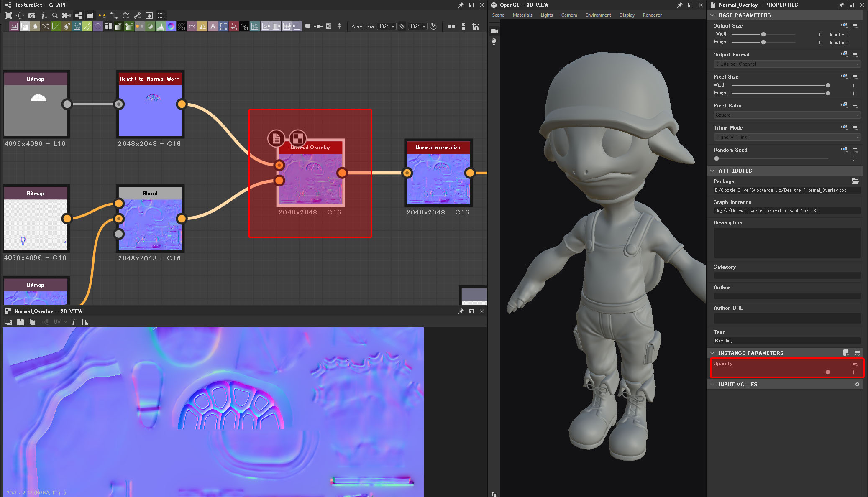Snap nodes to grid with magnet icon
The image size is (868, 497).
click(x=475, y=26)
